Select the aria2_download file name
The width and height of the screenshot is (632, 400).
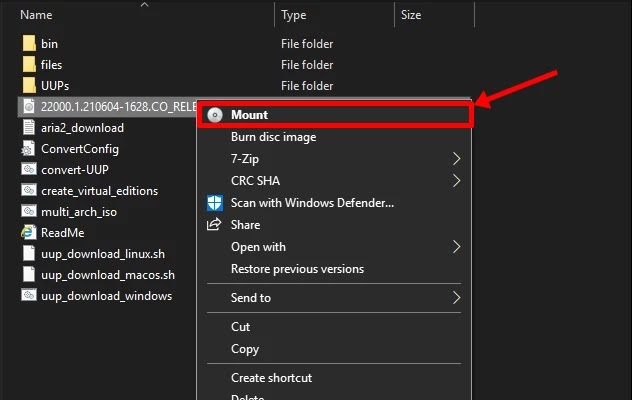(x=82, y=128)
